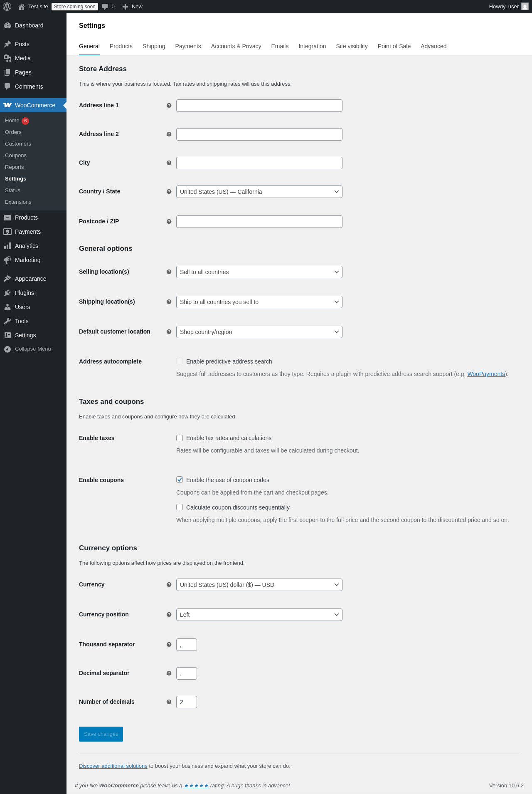Focus the Postcode / ZIP input field
The image size is (532, 794).
pyautogui.click(x=259, y=222)
